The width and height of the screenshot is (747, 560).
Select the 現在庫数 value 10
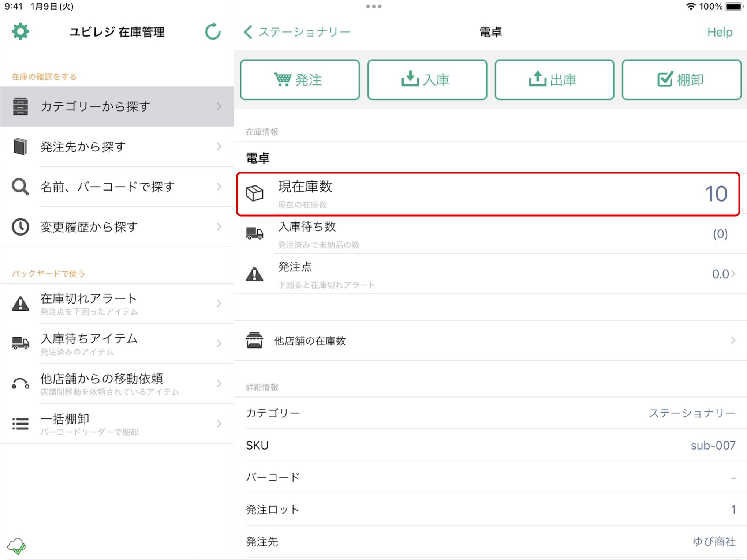[716, 193]
